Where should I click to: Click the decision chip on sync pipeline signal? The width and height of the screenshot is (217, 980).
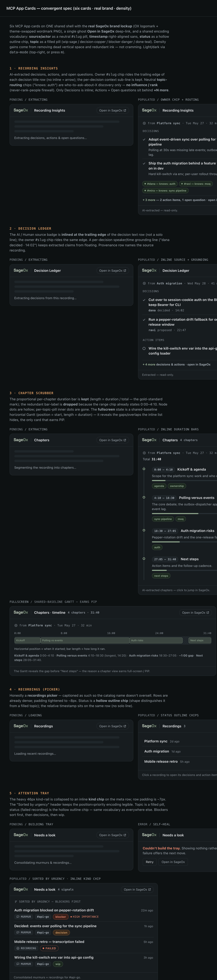(61, 932)
